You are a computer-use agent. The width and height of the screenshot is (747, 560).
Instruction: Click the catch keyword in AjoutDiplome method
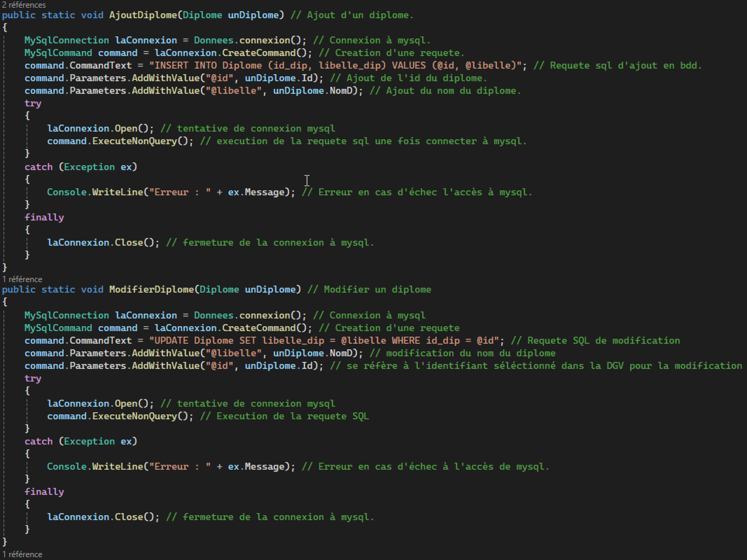(39, 167)
